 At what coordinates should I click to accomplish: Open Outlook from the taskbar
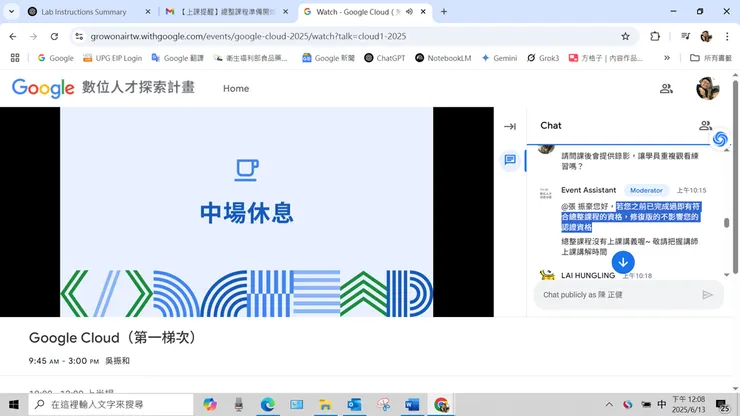[x=354, y=405]
